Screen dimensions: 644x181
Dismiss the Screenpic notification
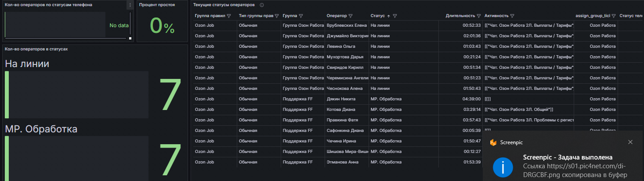(x=630, y=142)
